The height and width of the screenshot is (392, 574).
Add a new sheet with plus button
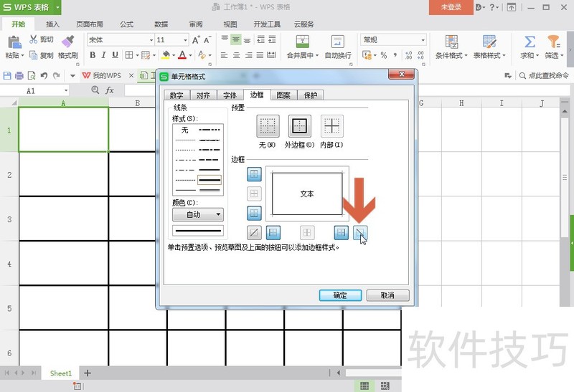[87, 373]
